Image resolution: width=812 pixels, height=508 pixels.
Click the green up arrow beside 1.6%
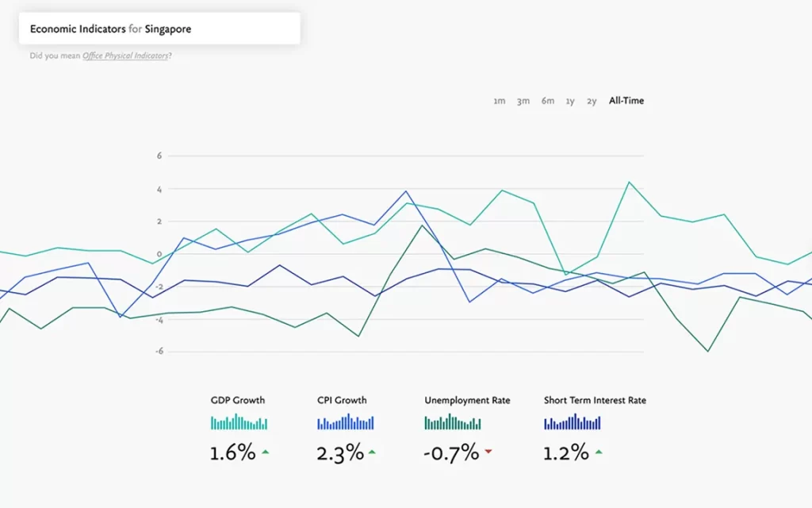coord(266,452)
